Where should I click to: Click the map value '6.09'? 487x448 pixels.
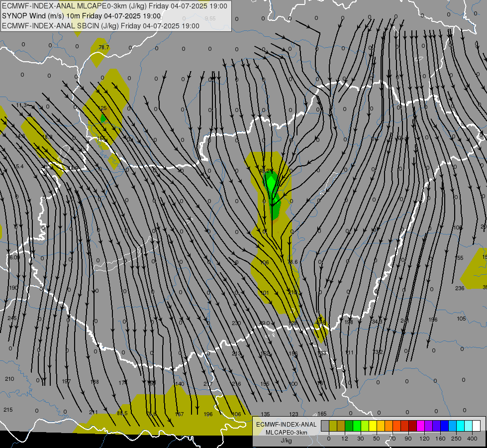click(x=14, y=257)
